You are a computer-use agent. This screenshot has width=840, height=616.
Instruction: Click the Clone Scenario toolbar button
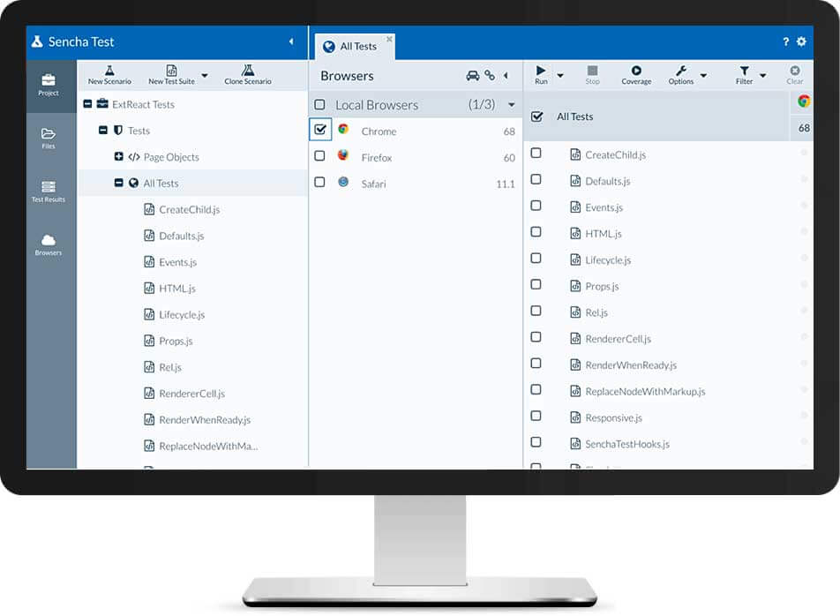click(247, 75)
